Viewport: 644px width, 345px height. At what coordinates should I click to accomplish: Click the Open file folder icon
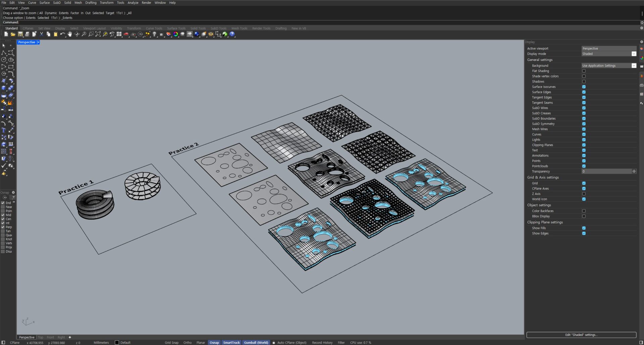point(13,34)
